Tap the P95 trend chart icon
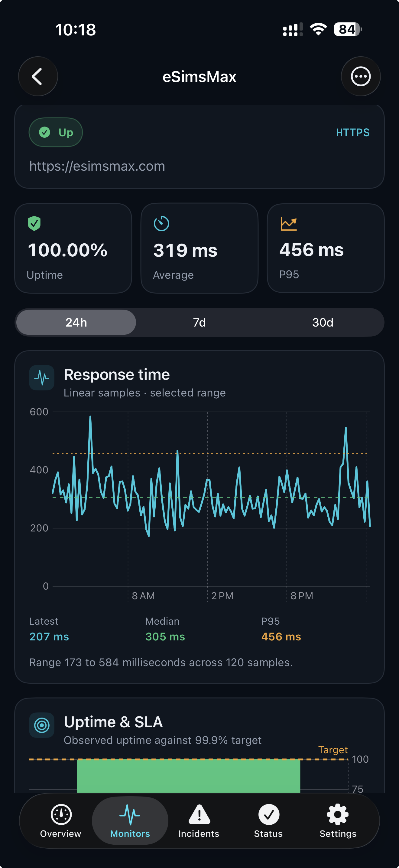The width and height of the screenshot is (399, 868). pyautogui.click(x=289, y=224)
